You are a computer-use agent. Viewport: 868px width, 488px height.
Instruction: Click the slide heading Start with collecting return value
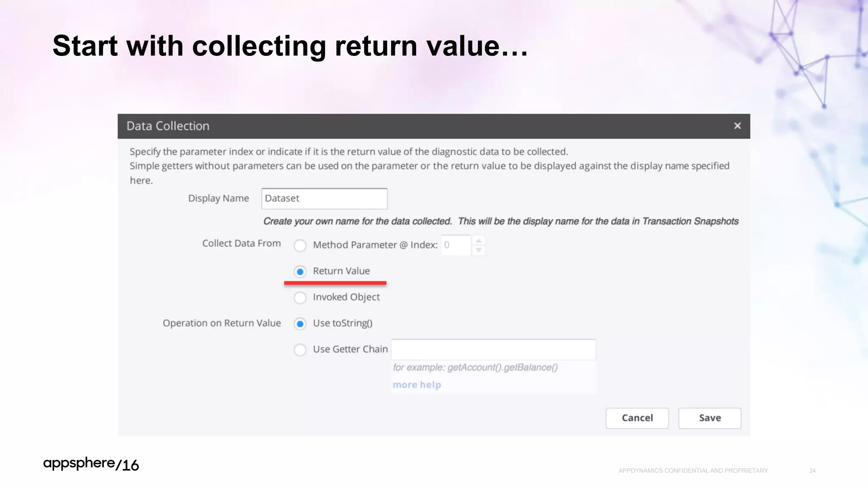pos(290,46)
